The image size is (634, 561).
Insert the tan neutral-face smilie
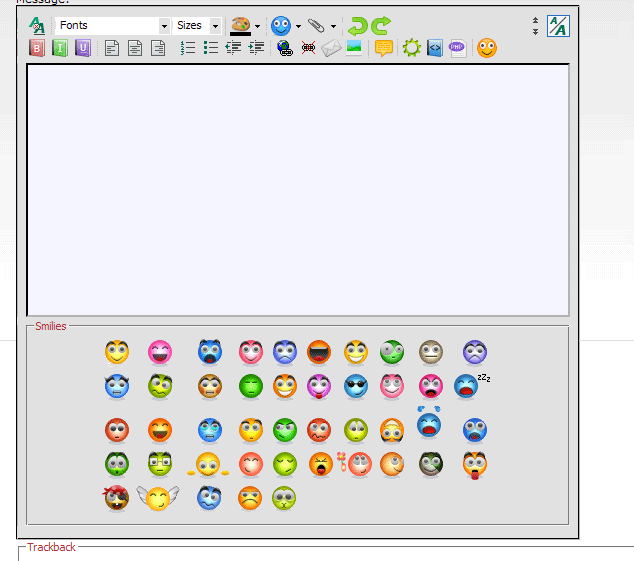[x=431, y=352]
